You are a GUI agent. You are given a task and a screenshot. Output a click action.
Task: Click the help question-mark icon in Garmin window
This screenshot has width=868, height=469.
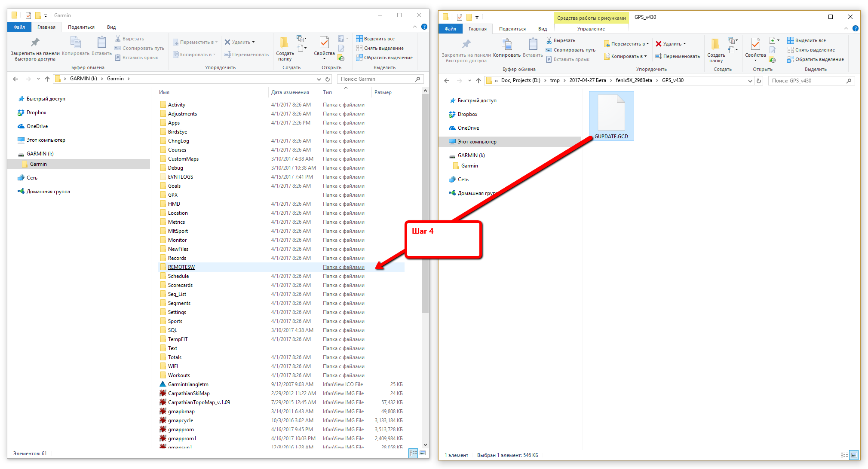click(424, 27)
